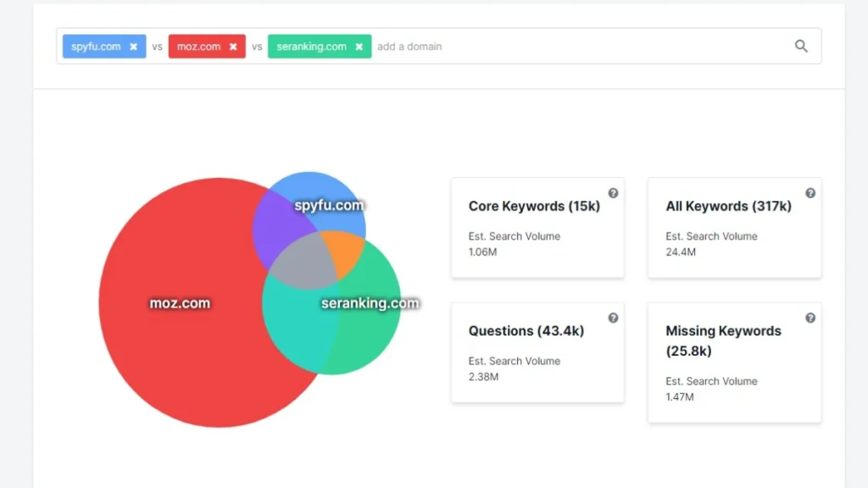The height and width of the screenshot is (488, 868).
Task: Open help icon on Questions card
Action: 613,318
